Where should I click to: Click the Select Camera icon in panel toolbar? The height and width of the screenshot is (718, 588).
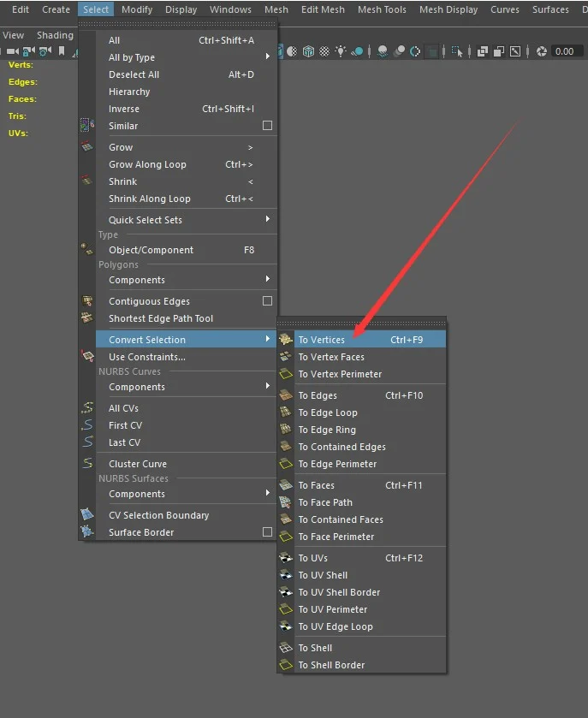tap(12, 51)
